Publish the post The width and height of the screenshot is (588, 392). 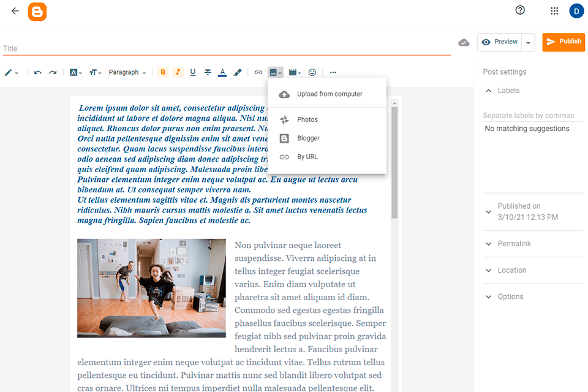click(563, 42)
